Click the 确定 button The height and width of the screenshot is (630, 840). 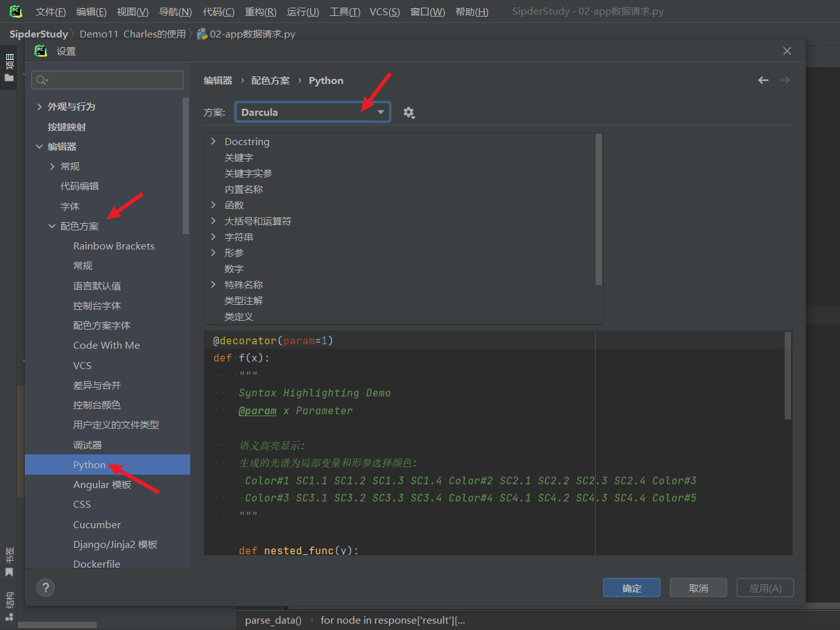(631, 588)
